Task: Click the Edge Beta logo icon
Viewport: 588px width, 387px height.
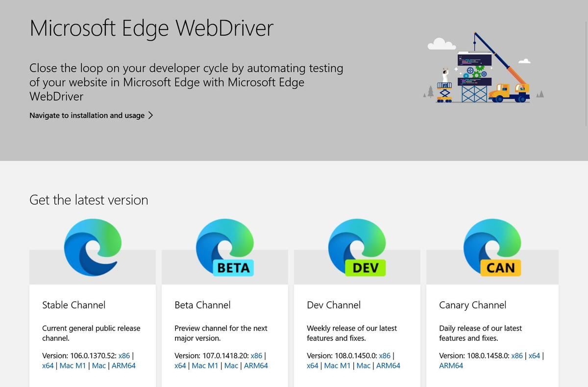Action: [x=225, y=247]
